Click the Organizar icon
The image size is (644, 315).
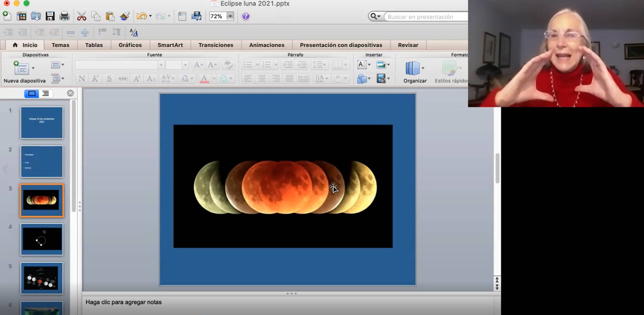[413, 68]
